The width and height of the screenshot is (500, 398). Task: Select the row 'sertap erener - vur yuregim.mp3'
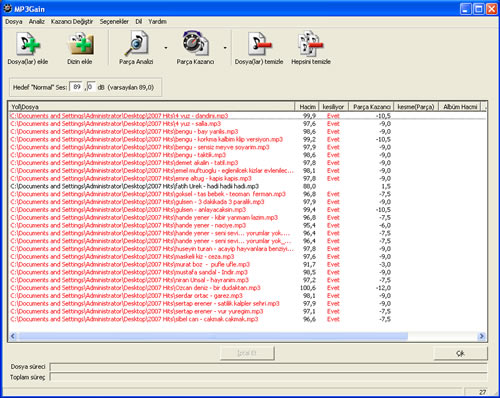[x=247, y=312]
